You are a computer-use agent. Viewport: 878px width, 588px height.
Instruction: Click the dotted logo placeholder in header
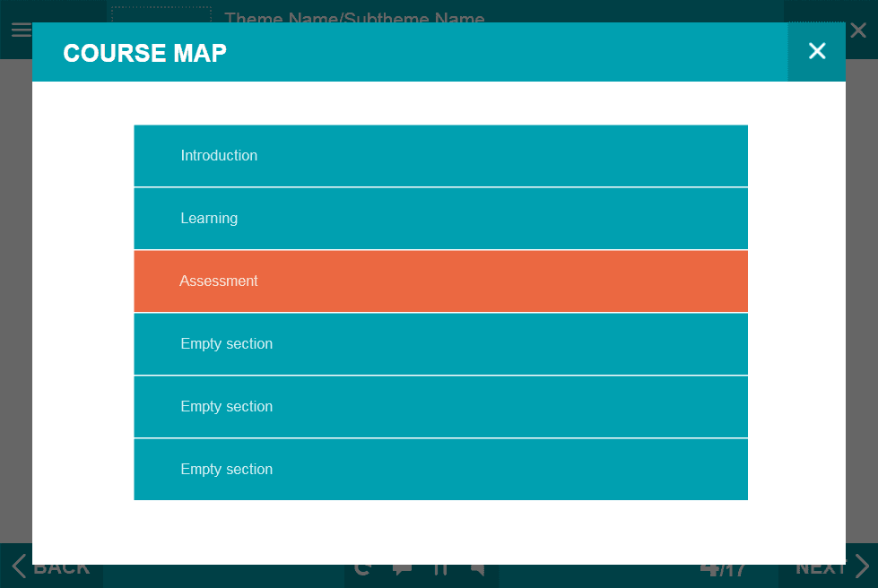click(161, 14)
